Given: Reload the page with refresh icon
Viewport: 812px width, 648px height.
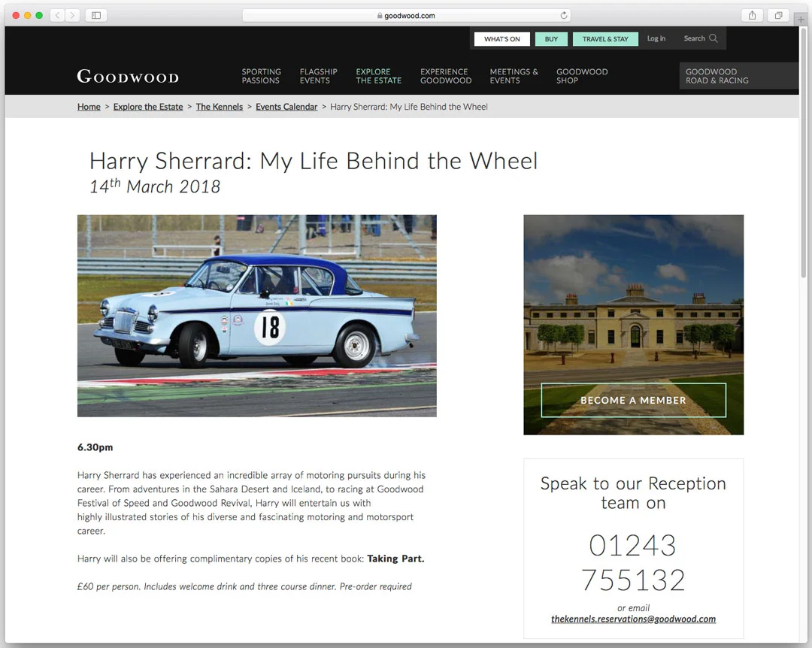Looking at the screenshot, I should click(564, 16).
